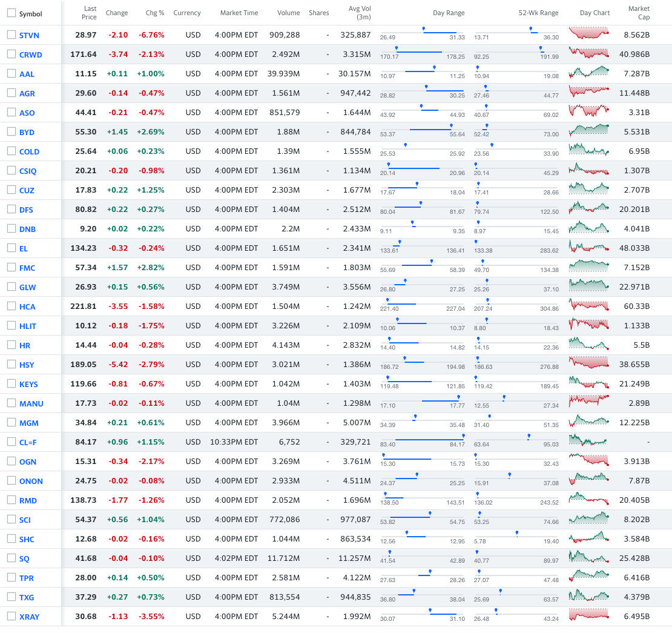Image resolution: width=672 pixels, height=633 pixels.
Task: Sort by Avg Vol (3m) header
Action: (x=360, y=13)
